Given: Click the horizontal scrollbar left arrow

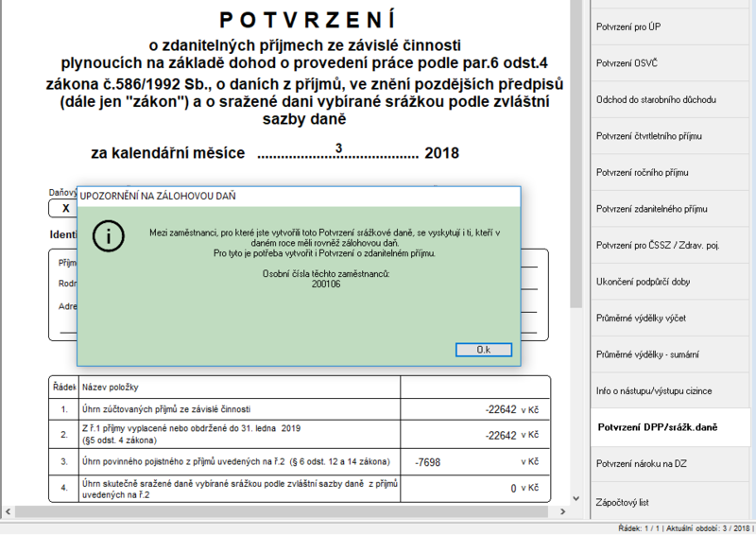Looking at the screenshot, I should 8,511.
